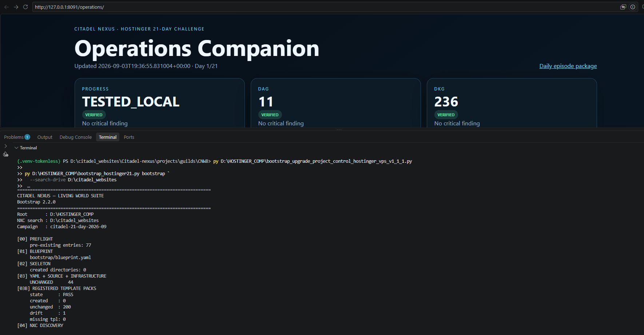
Task: Click the VERIFIED badge under TESTED_LOCAL
Action: point(94,115)
